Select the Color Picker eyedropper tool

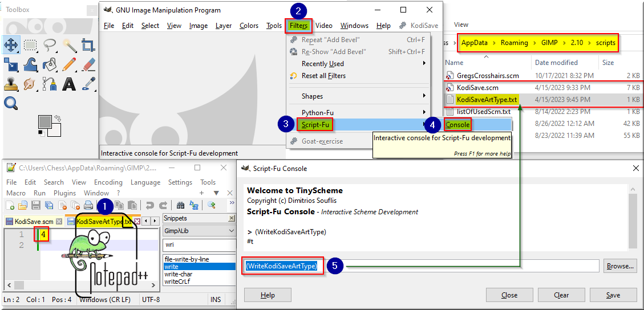tap(88, 84)
